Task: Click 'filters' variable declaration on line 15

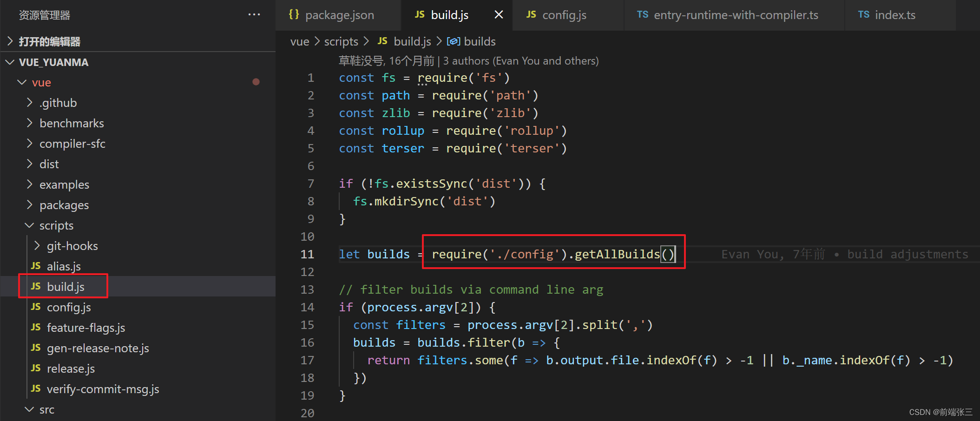Action: click(421, 325)
